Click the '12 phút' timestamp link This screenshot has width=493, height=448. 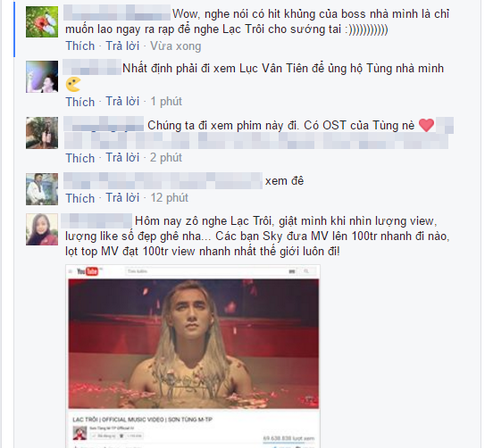click(x=169, y=198)
